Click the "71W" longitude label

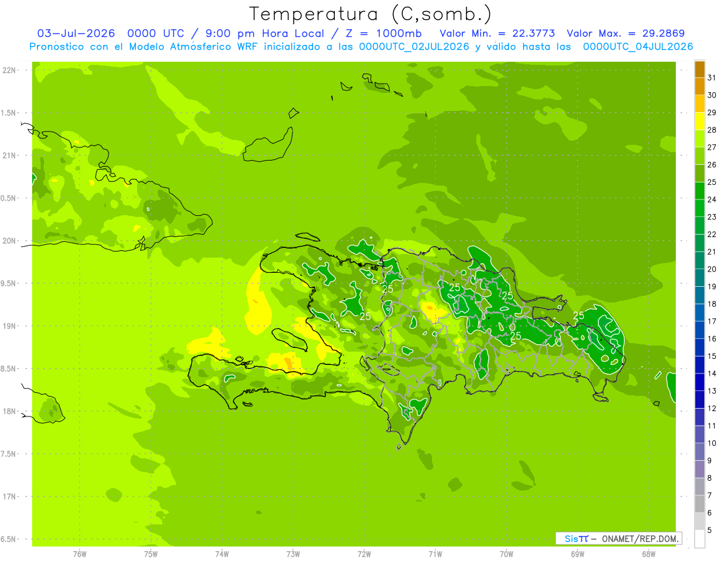pyautogui.click(x=435, y=554)
